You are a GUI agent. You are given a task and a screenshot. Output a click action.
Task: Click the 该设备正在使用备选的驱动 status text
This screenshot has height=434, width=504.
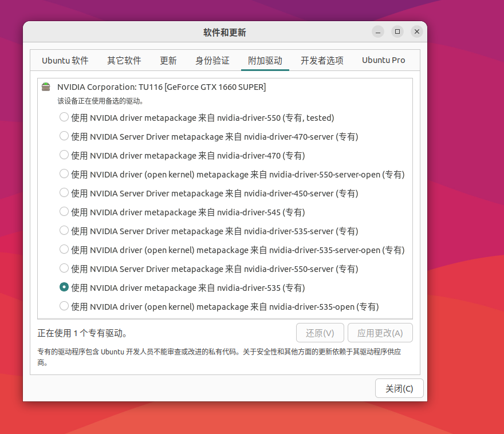click(x=100, y=101)
